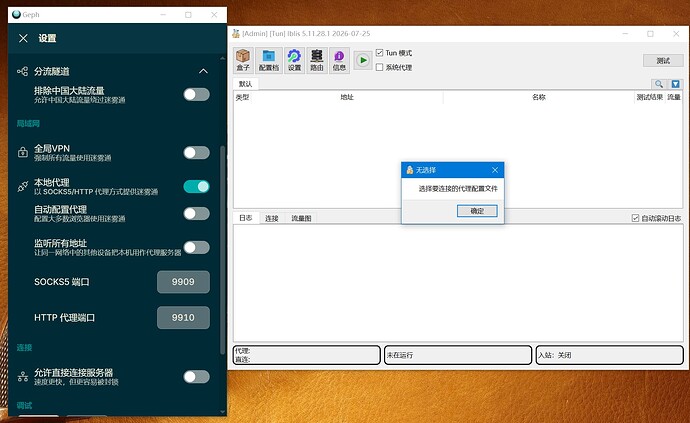The width and height of the screenshot is (690, 423).
Task: Enable the 系统代理 checkbox
Action: coord(379,67)
